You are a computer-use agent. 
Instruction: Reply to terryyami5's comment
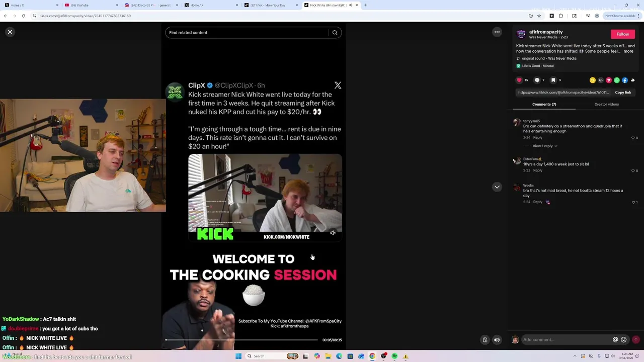[538, 137]
